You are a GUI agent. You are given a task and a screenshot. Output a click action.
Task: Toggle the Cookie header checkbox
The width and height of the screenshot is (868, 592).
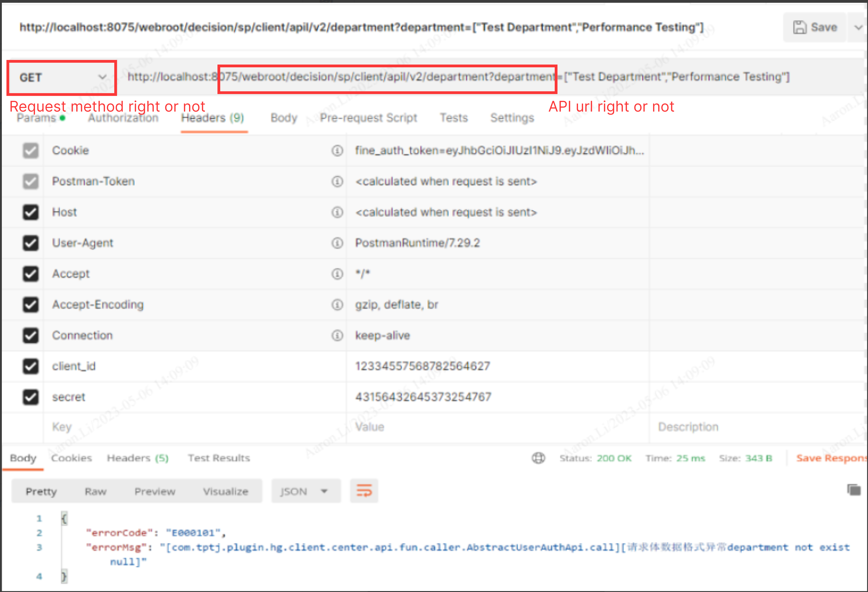tap(31, 151)
